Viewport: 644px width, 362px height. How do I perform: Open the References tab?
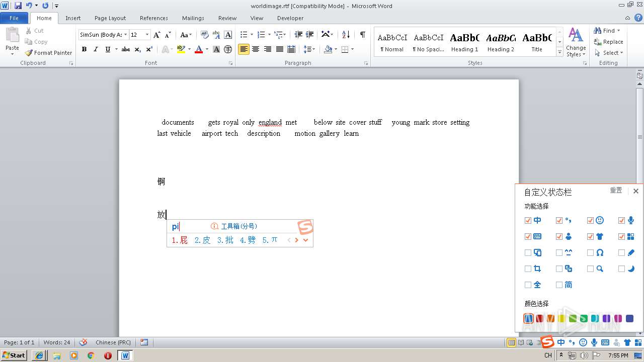tap(154, 18)
